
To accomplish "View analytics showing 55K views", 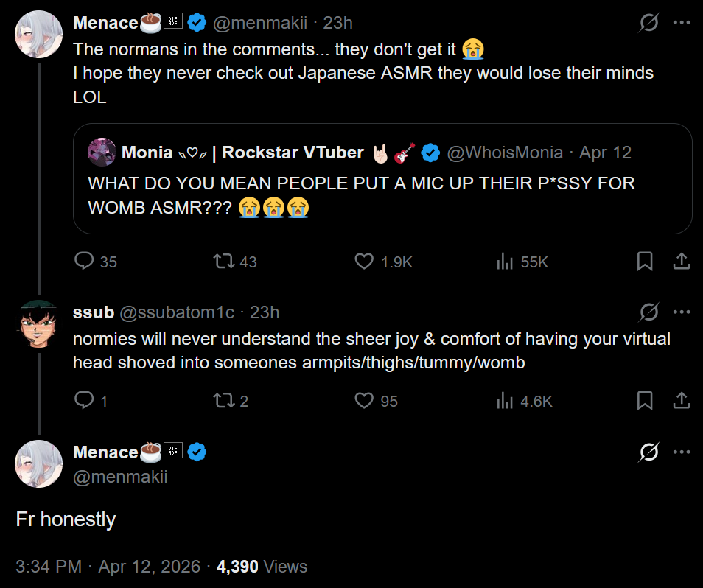I will (x=505, y=262).
